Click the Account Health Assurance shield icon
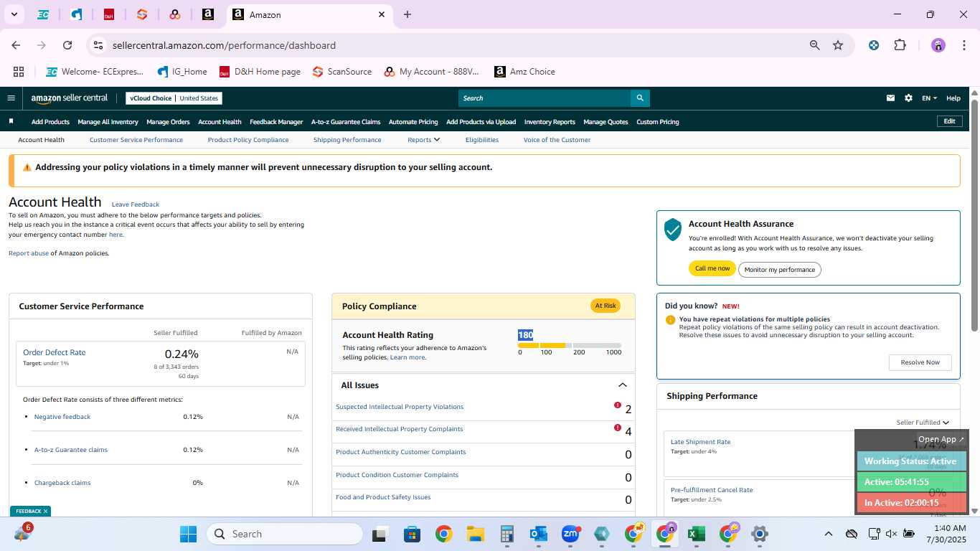Image resolution: width=980 pixels, height=551 pixels. click(x=672, y=230)
